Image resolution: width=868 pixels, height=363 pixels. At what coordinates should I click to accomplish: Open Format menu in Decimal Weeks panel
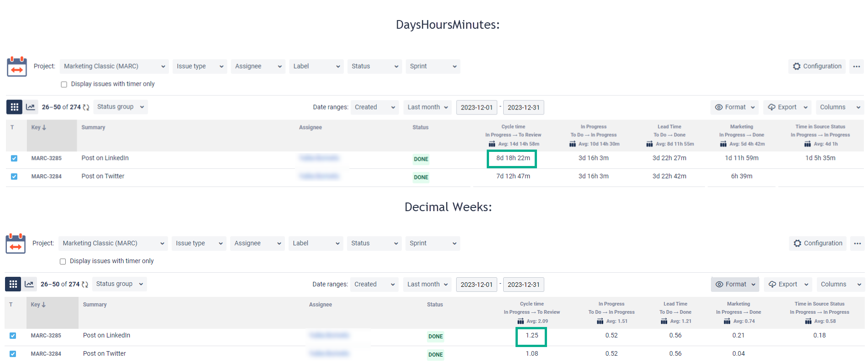coord(735,284)
